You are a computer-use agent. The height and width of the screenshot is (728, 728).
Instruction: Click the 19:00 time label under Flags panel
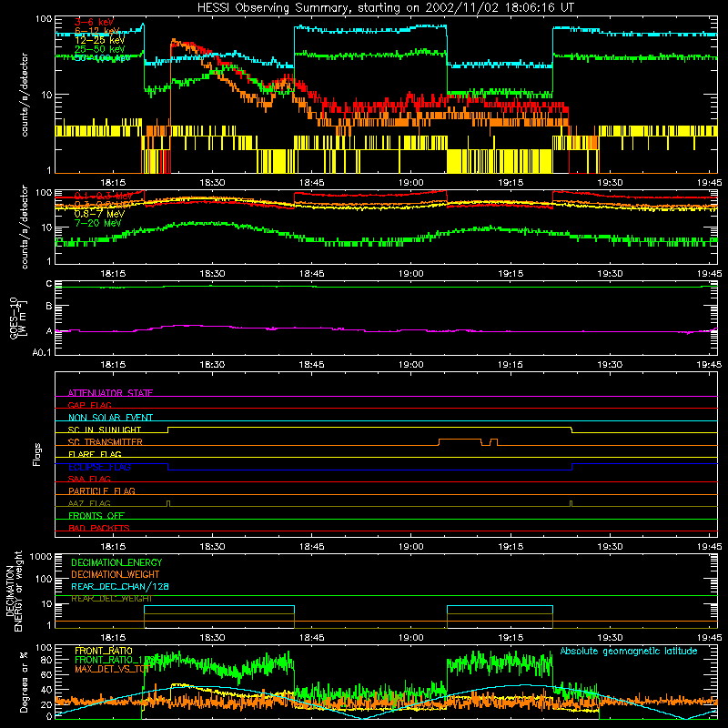411,547
